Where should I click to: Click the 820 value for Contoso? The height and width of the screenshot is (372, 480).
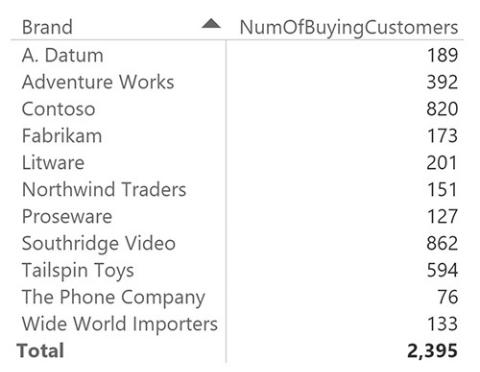coord(442,109)
